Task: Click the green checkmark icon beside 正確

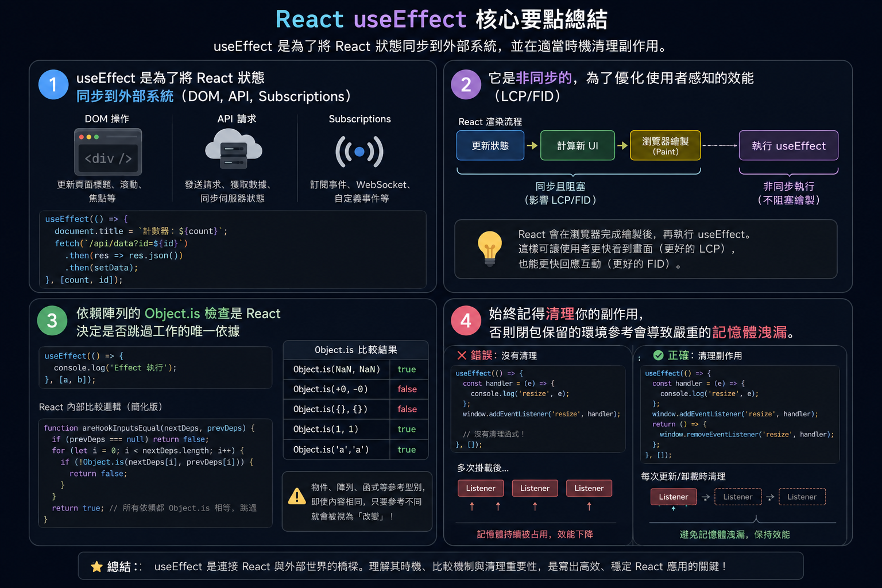Action: (659, 355)
